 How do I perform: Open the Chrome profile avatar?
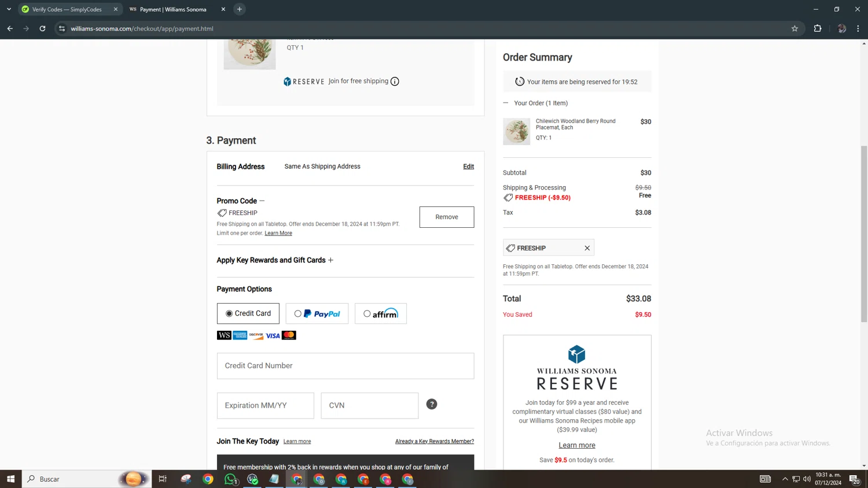click(x=842, y=28)
